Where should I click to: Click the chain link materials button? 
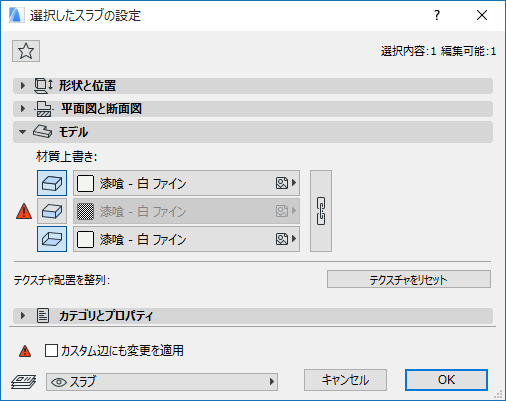click(x=321, y=211)
